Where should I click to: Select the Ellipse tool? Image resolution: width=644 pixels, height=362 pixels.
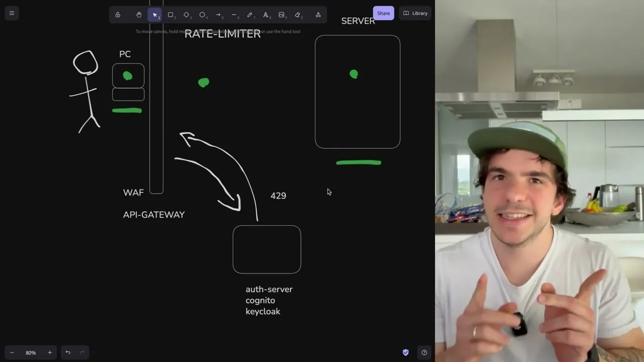click(203, 15)
